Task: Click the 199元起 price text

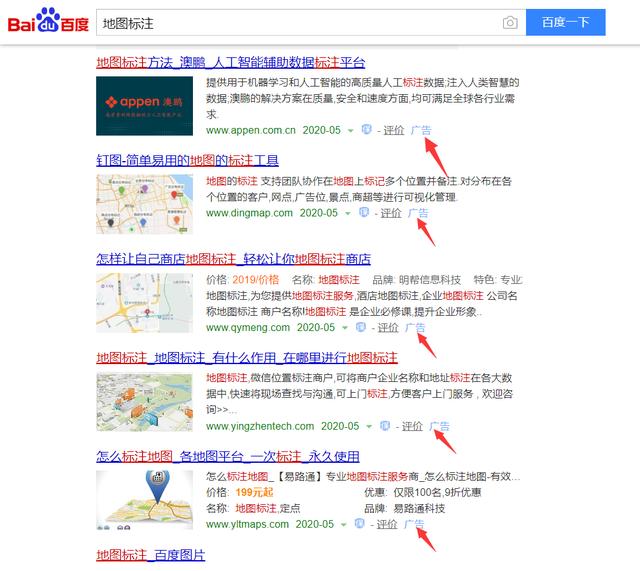Action: (254, 492)
